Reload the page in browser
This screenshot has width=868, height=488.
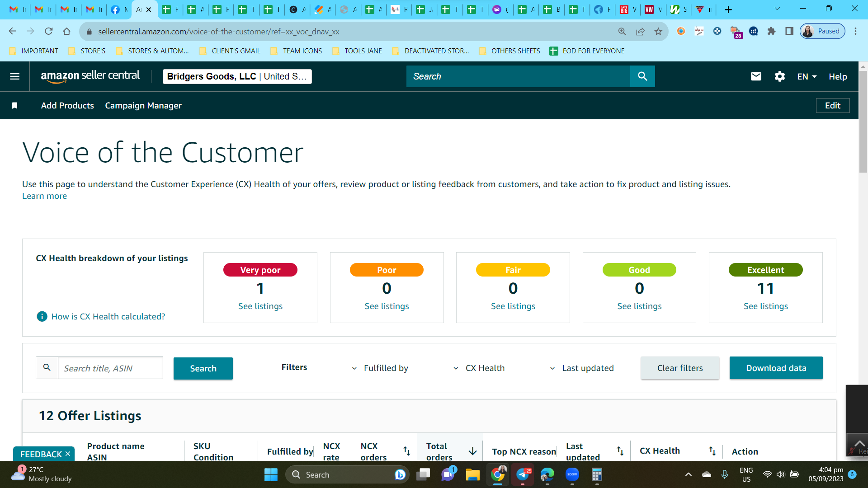tap(48, 31)
